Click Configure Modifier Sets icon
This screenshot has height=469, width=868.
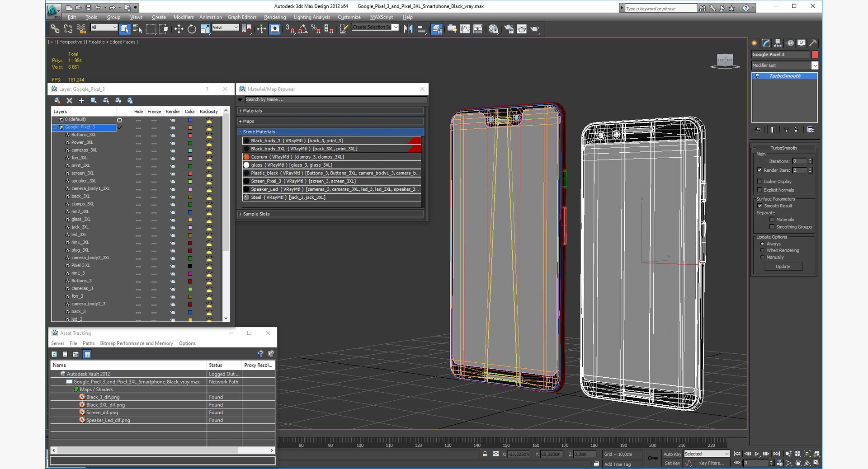[x=811, y=130]
